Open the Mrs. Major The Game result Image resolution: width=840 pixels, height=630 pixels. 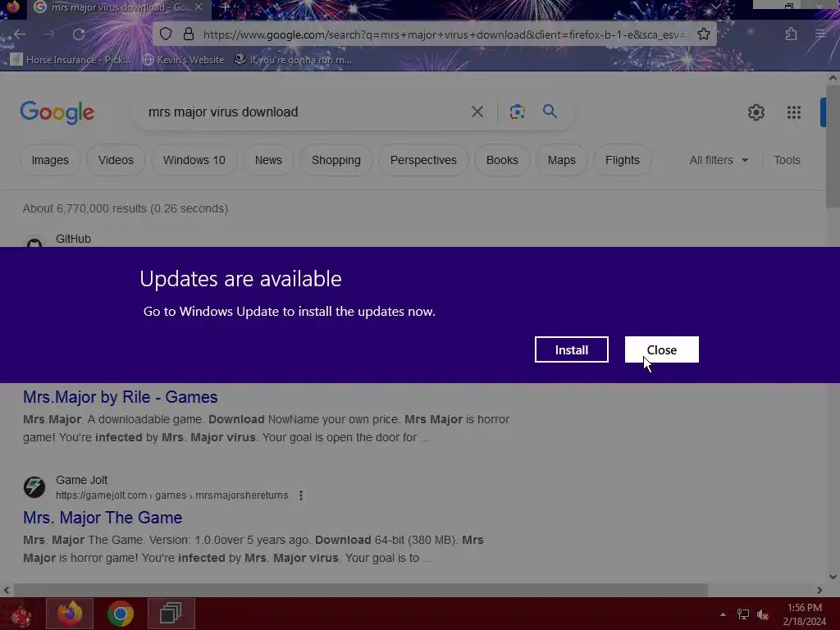103,518
